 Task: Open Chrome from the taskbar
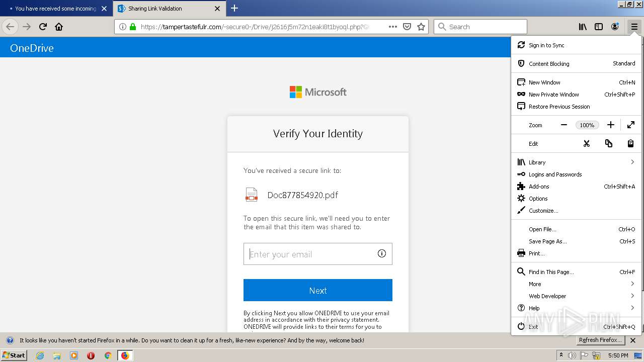click(108, 355)
